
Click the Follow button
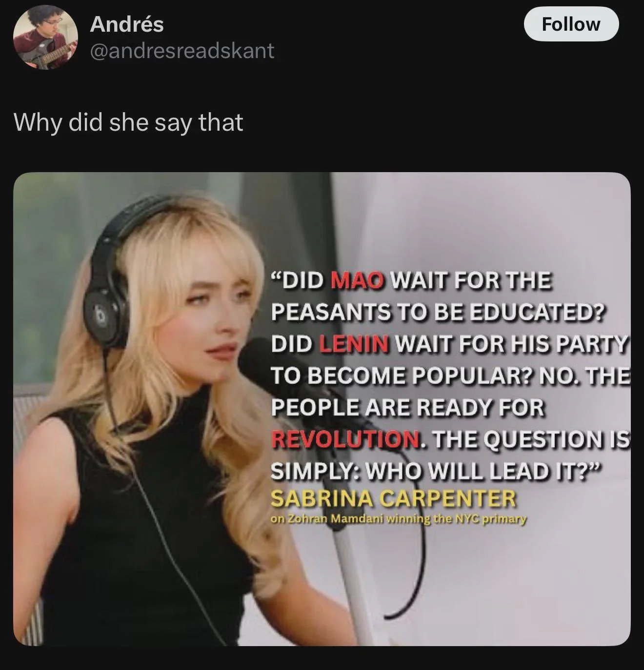point(571,24)
